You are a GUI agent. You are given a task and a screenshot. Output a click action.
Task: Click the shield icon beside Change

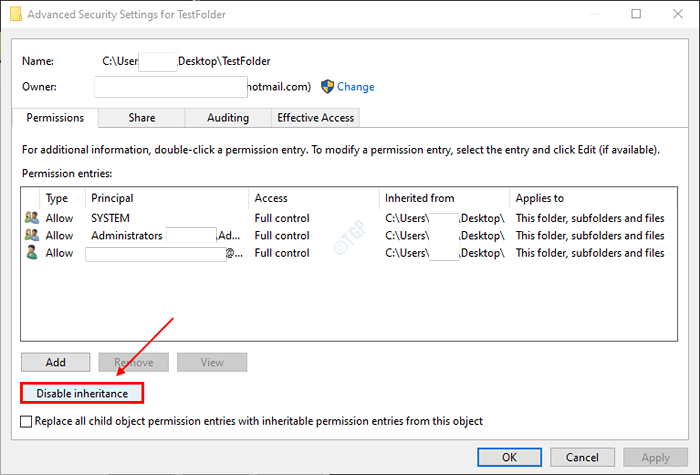click(327, 87)
